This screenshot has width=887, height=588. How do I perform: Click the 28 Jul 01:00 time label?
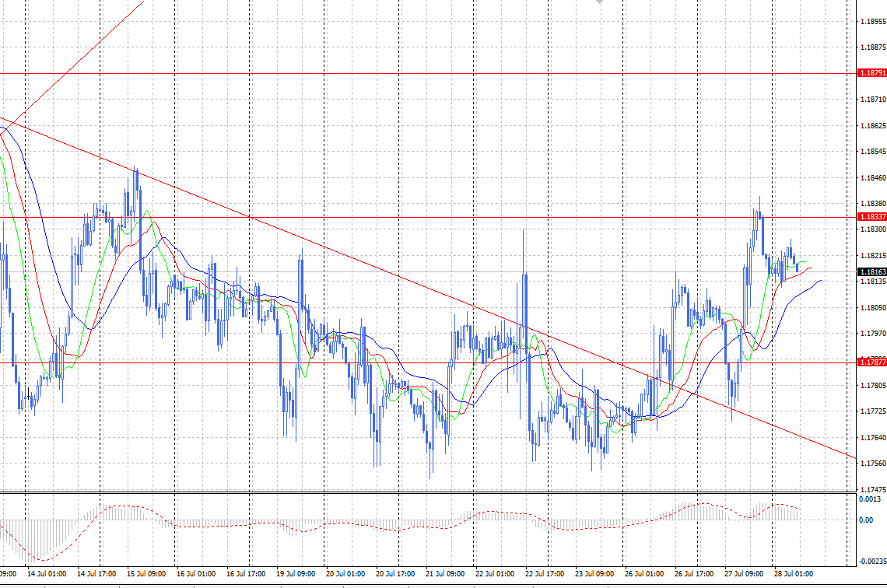(793, 574)
